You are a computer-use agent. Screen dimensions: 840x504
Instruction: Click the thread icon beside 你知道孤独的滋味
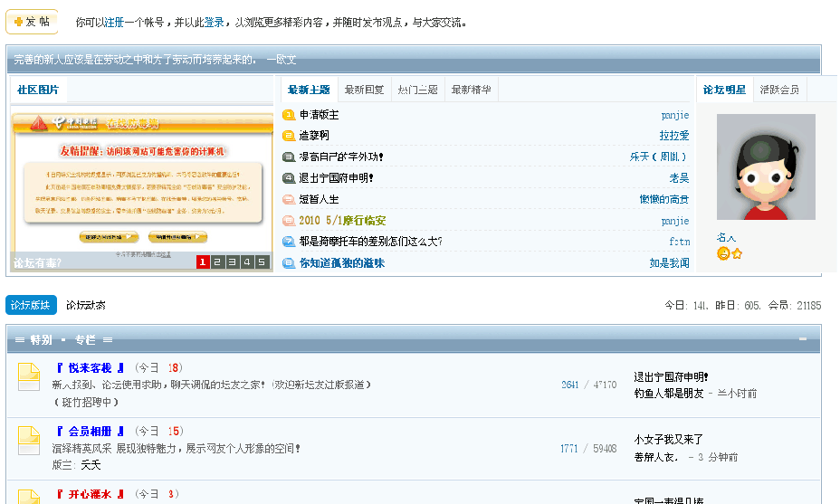(289, 263)
